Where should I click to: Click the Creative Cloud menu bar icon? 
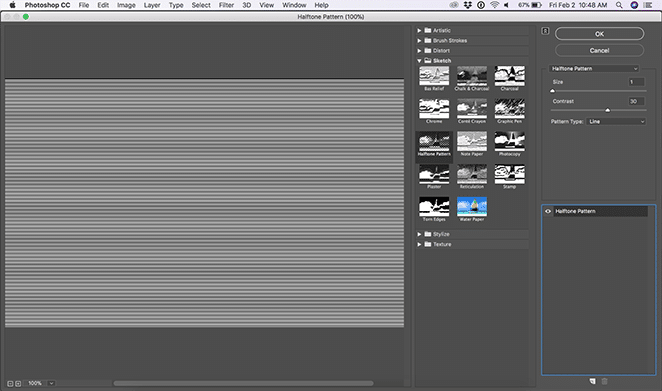pos(454,5)
